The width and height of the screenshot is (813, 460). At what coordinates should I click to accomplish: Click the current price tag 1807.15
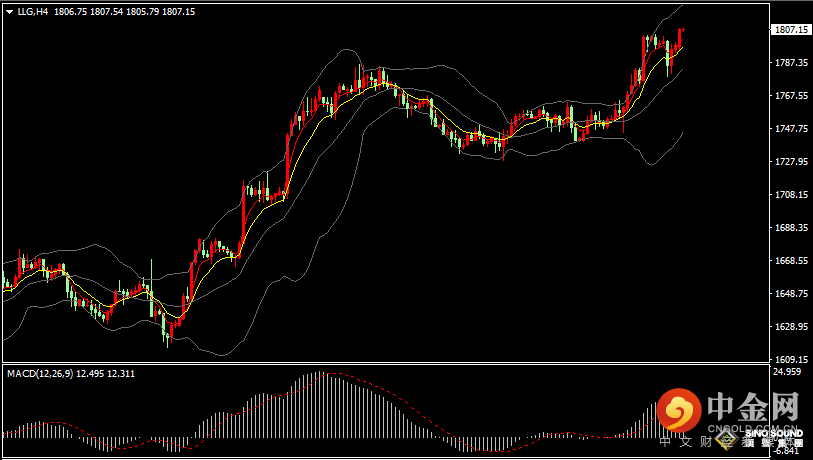790,30
